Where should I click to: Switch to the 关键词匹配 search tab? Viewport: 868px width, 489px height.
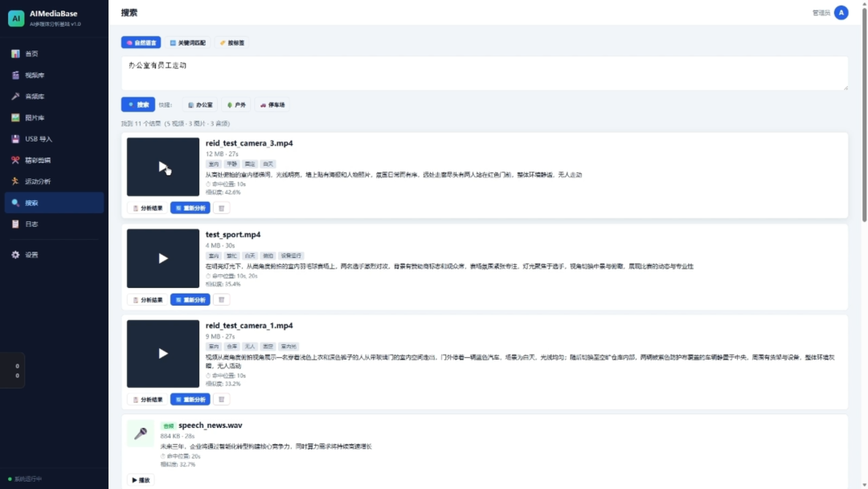187,43
